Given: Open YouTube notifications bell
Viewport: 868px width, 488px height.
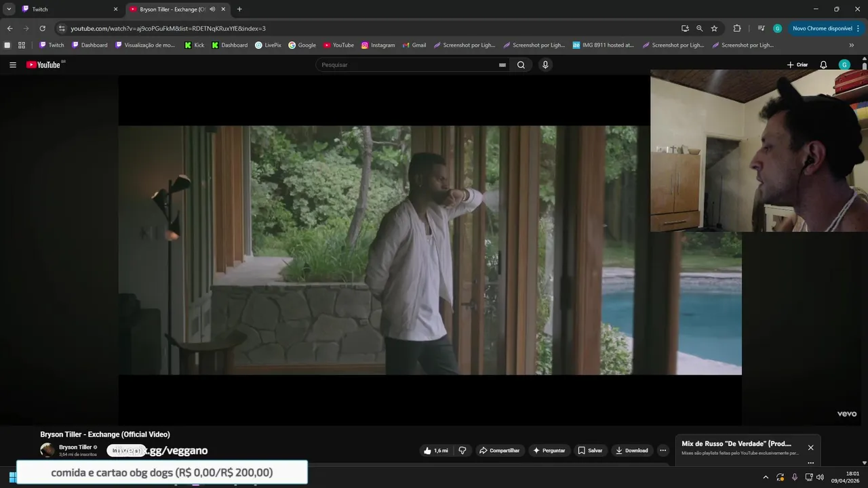Looking at the screenshot, I should (x=823, y=65).
